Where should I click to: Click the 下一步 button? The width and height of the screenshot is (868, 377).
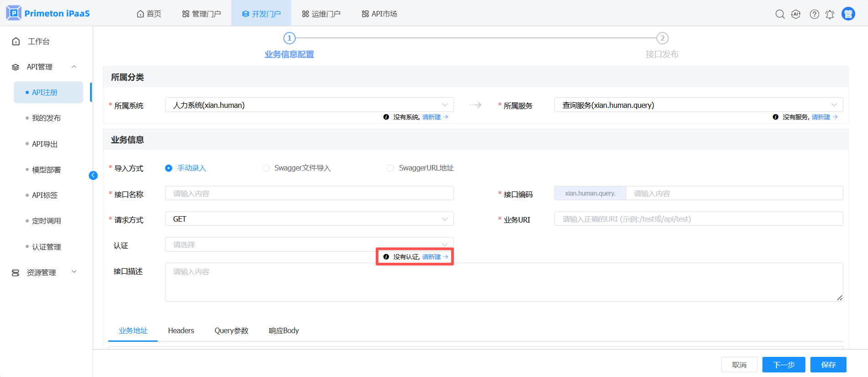point(783,365)
